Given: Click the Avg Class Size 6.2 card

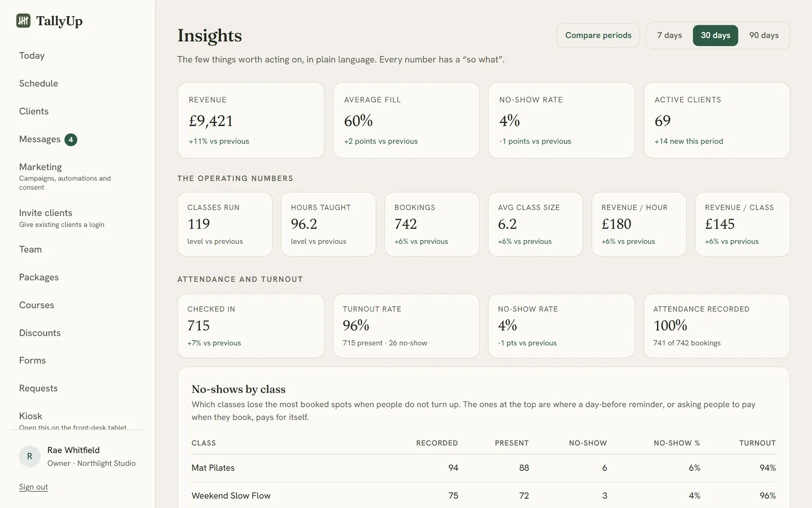Looking at the screenshot, I should [535, 224].
